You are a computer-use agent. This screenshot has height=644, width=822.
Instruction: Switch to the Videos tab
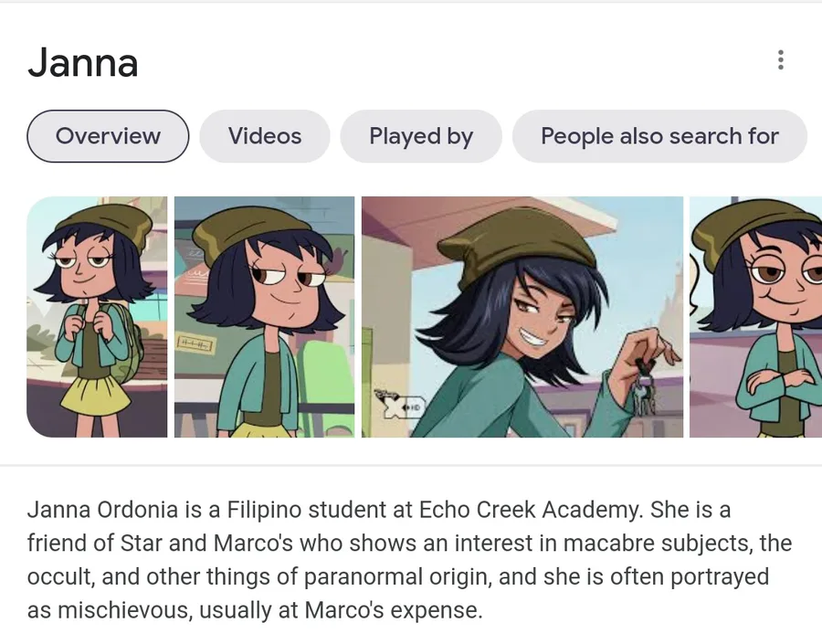265,136
